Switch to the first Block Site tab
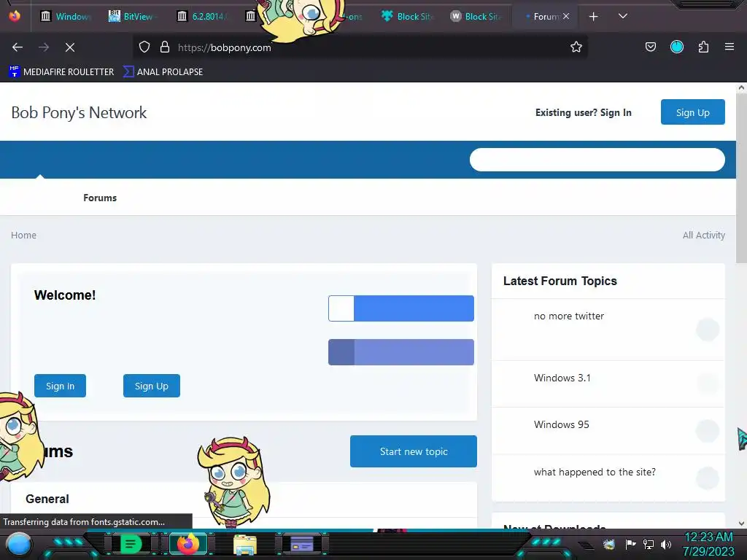The width and height of the screenshot is (747, 560). click(408, 17)
